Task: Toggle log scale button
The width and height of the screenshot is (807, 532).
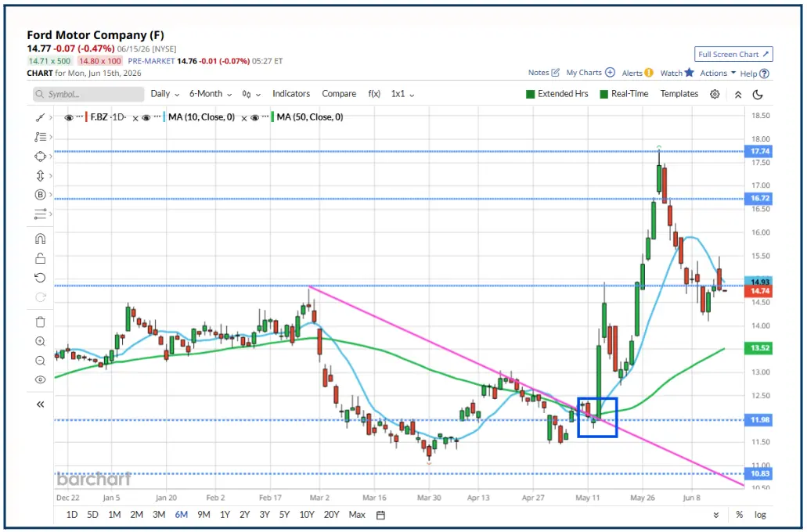Action: click(760, 515)
